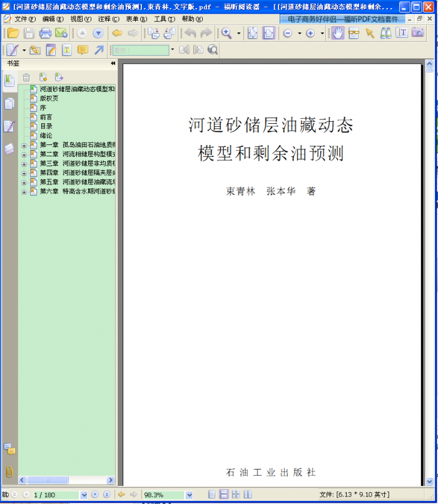Click the page number field showing 1 / 180
Screen dimensions: 438x504
click(56, 495)
